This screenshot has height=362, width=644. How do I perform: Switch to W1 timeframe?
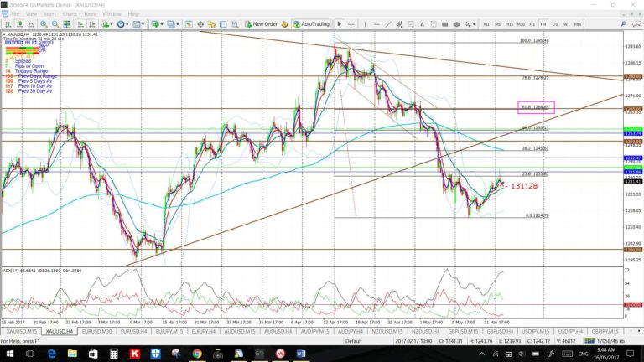tap(566, 24)
